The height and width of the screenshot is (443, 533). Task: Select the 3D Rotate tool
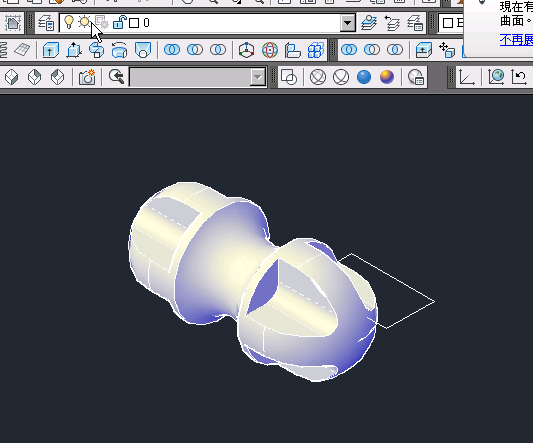tap(270, 50)
